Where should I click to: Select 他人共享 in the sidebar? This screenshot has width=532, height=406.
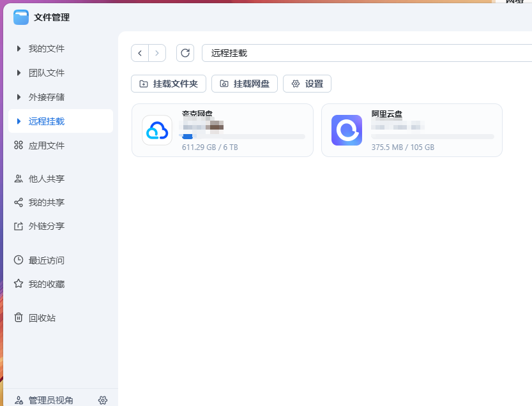[46, 179]
